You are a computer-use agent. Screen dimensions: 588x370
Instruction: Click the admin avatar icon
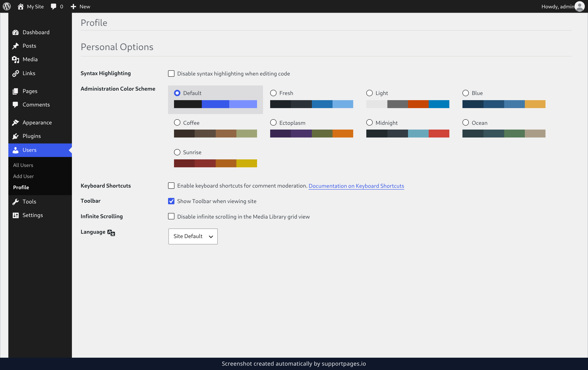pos(580,6)
